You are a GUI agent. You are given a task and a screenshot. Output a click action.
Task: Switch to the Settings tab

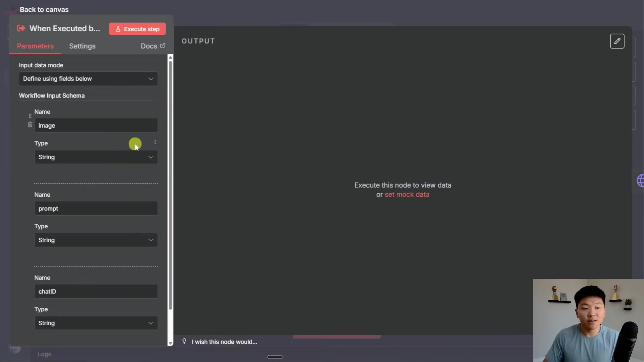(82, 46)
